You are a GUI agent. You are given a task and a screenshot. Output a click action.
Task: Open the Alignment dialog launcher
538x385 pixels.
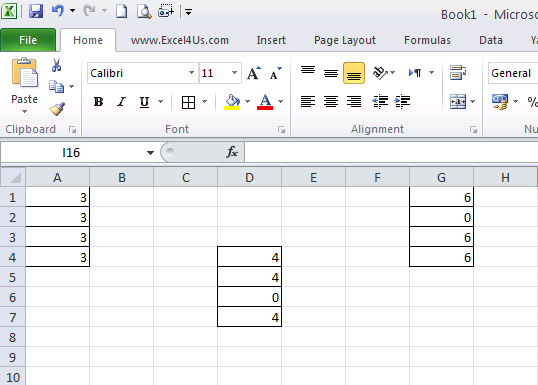coord(473,130)
